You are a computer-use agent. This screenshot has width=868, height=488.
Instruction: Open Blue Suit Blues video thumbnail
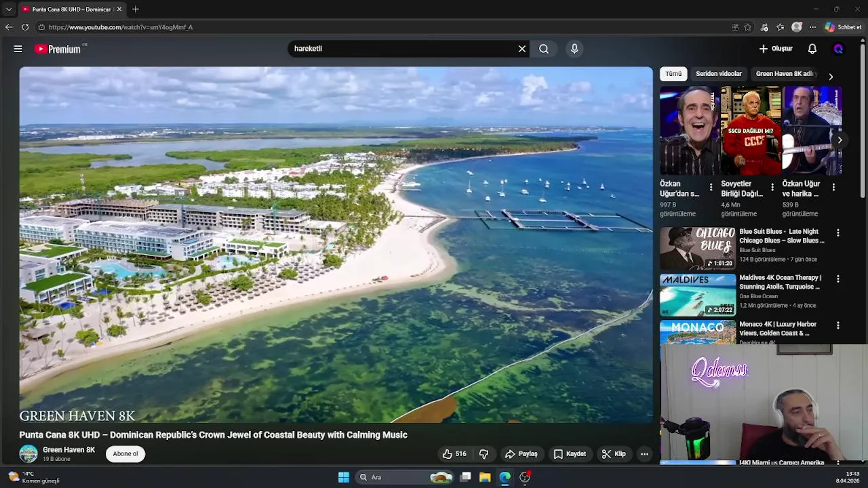(x=698, y=248)
